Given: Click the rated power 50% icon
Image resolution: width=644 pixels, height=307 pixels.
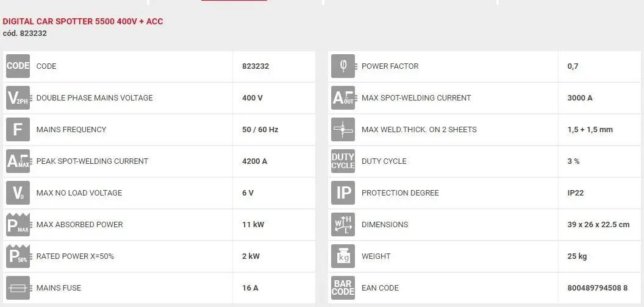Looking at the screenshot, I should 18,256.
